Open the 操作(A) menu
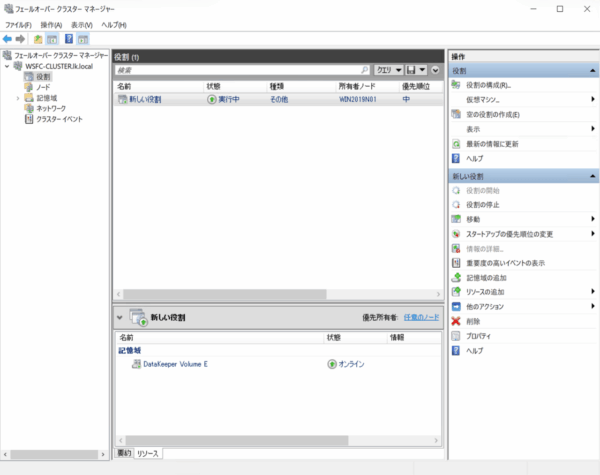Image resolution: width=600 pixels, height=475 pixels. pyautogui.click(x=51, y=25)
